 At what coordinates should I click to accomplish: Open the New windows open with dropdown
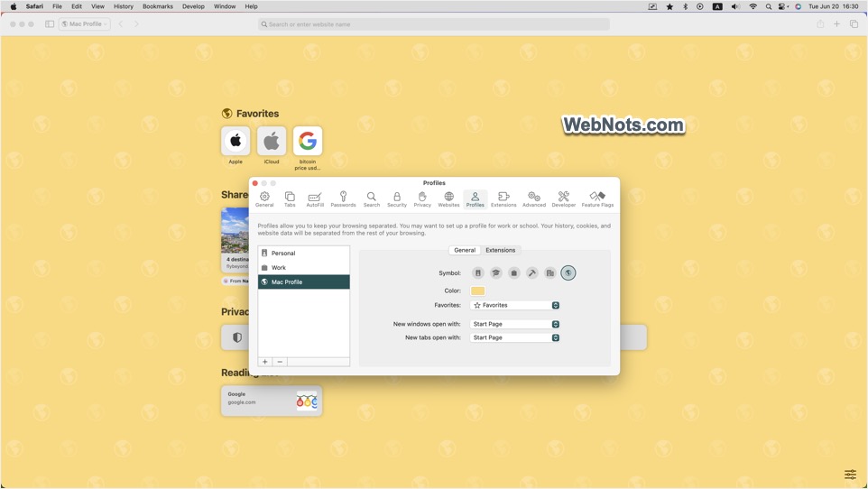point(515,324)
